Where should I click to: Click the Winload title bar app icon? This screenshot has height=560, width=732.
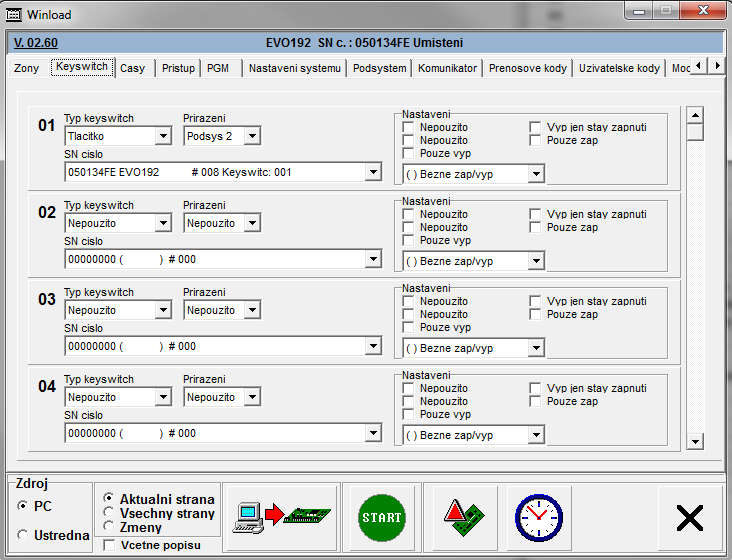[14, 15]
